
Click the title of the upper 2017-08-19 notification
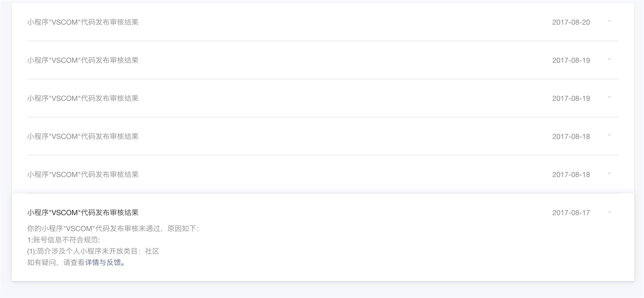pyautogui.click(x=83, y=60)
